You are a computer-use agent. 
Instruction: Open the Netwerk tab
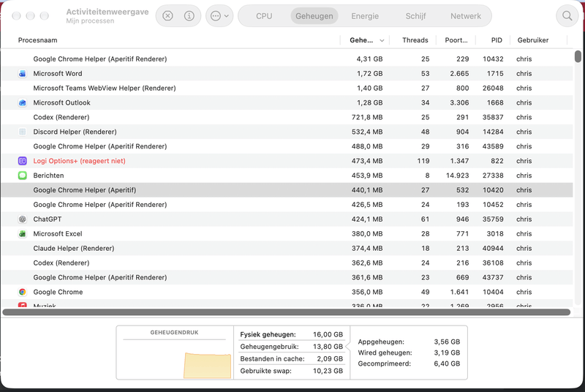[466, 16]
